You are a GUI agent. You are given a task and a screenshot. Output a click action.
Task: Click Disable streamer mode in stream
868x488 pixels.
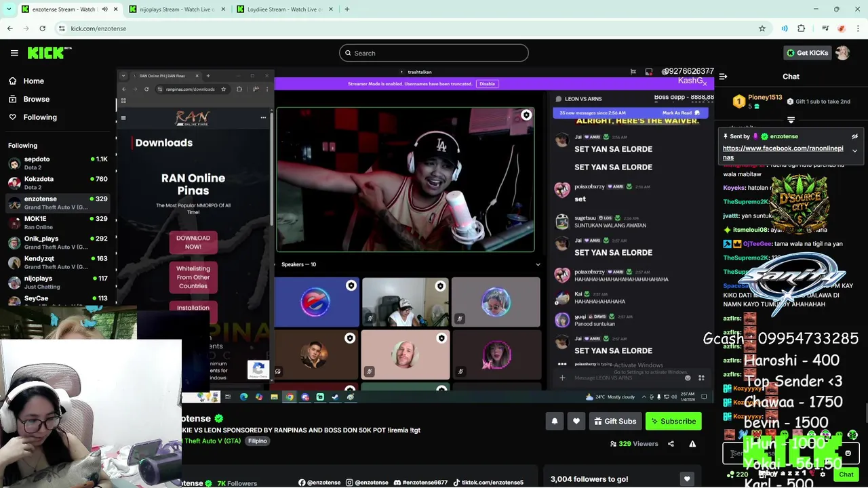[487, 83]
